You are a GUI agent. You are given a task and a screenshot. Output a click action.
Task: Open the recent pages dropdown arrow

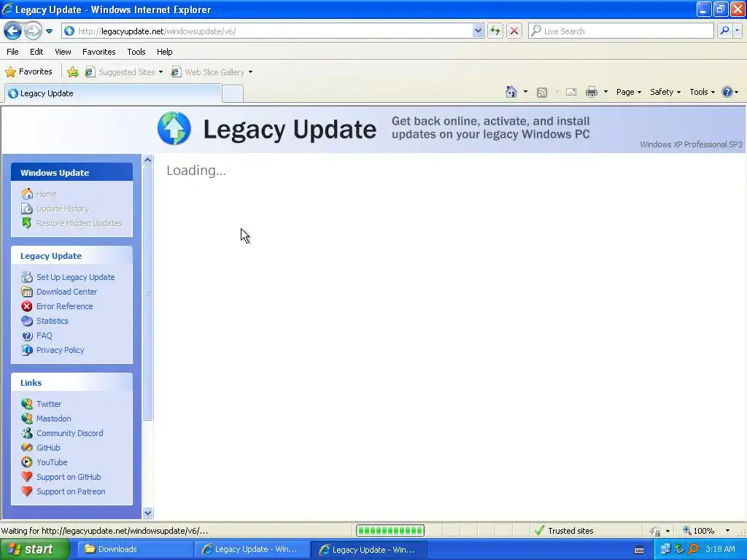pyautogui.click(x=49, y=31)
